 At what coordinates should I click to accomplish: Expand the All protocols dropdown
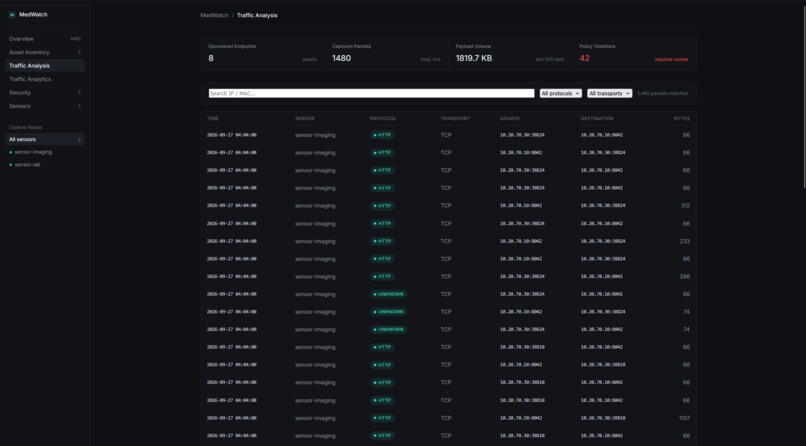coord(561,94)
